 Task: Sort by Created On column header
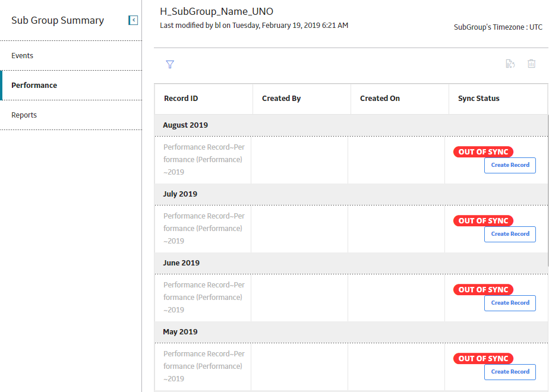click(x=380, y=99)
